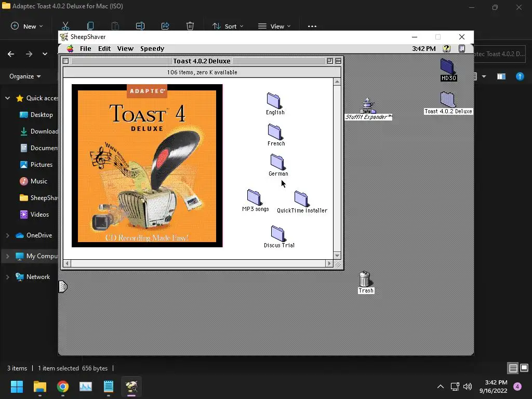Go forward in Explorer navigation
532x399 pixels.
pyautogui.click(x=29, y=54)
